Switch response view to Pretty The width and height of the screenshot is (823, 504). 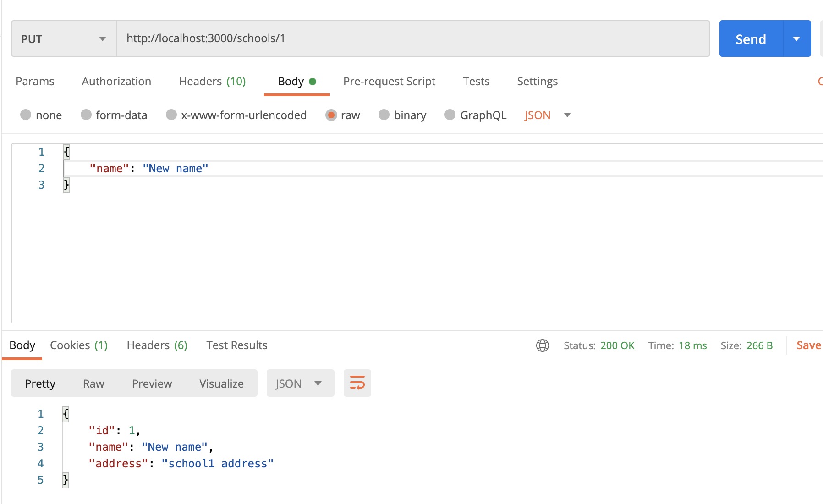[40, 383]
